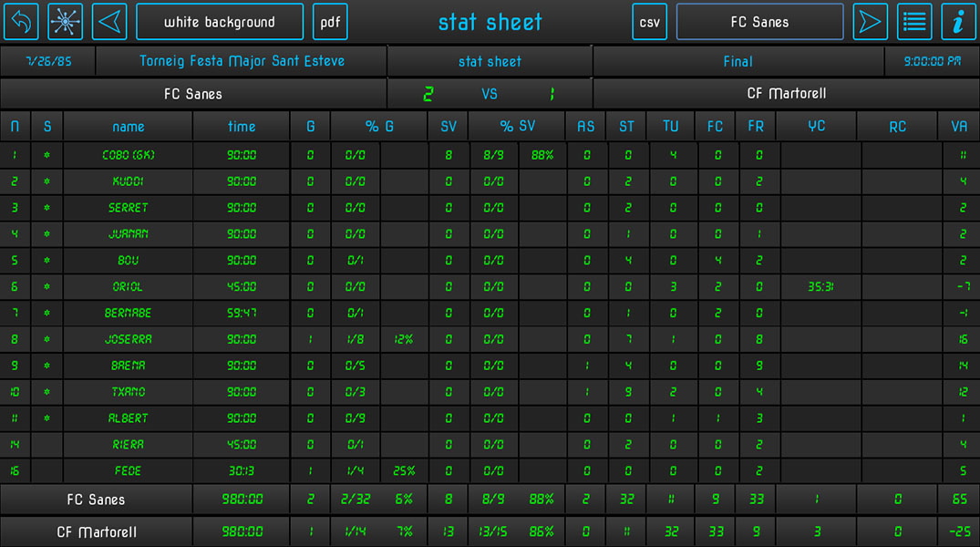Screen dimensions: 980x547
Task: Select player row FEDE
Action: [129, 471]
